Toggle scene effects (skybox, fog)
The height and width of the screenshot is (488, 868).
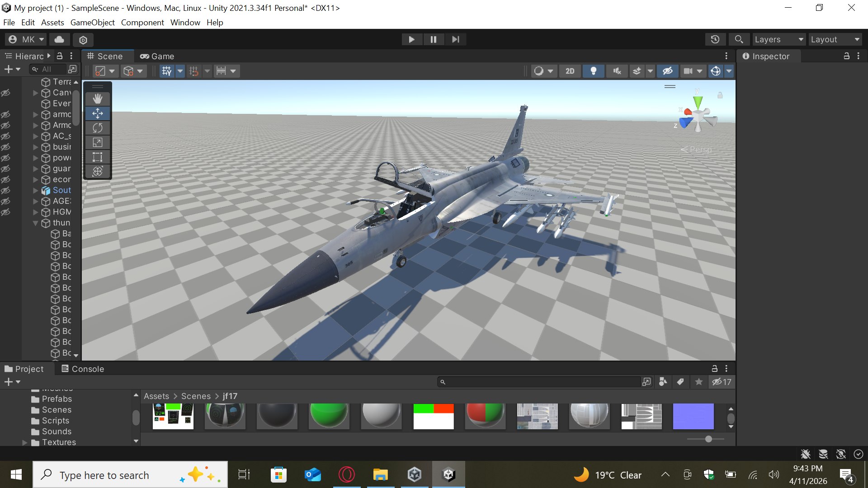click(637, 71)
